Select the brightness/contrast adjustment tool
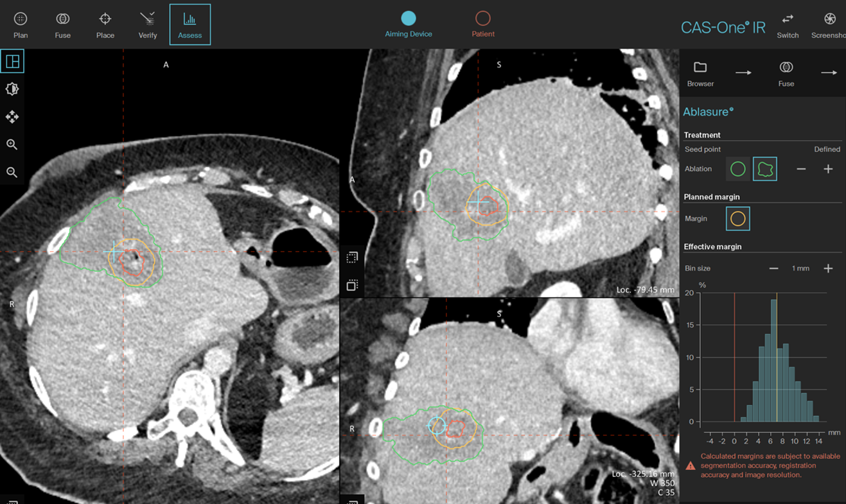Viewport: 846px width, 504px height. [x=13, y=89]
